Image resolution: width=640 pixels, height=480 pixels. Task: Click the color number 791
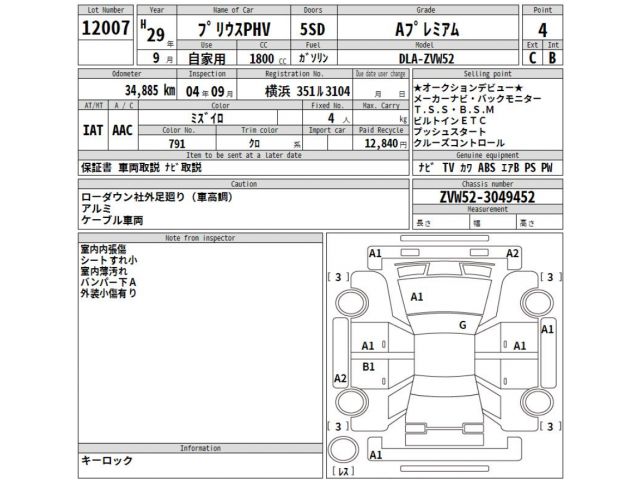(x=177, y=144)
